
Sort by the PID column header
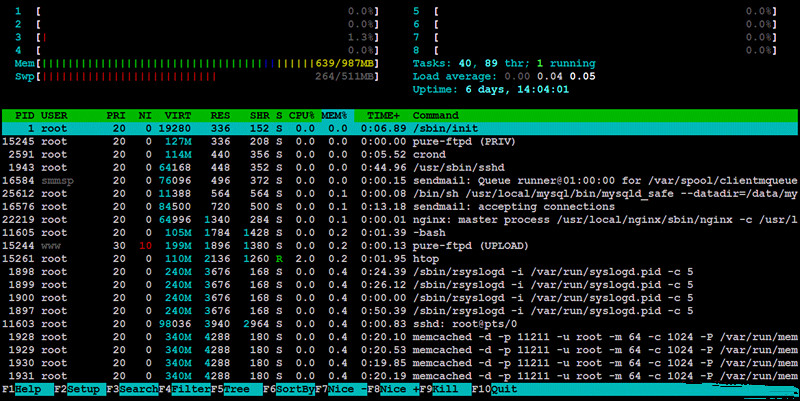24,115
